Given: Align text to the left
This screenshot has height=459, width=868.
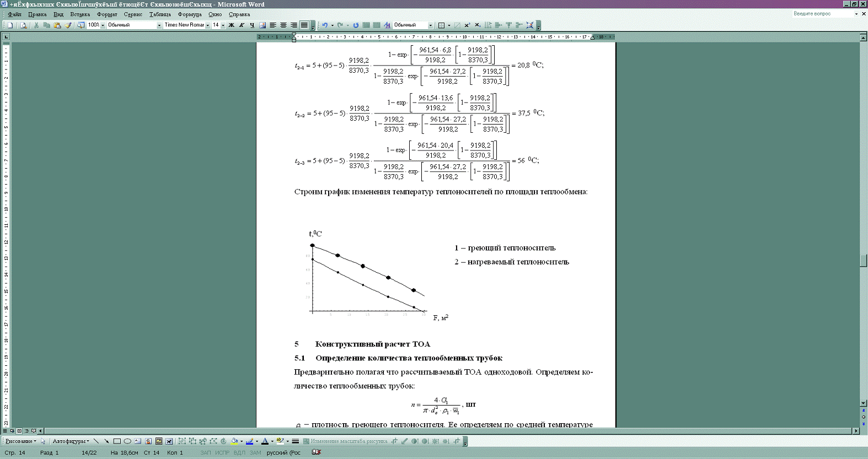Looking at the screenshot, I should click(x=273, y=25).
